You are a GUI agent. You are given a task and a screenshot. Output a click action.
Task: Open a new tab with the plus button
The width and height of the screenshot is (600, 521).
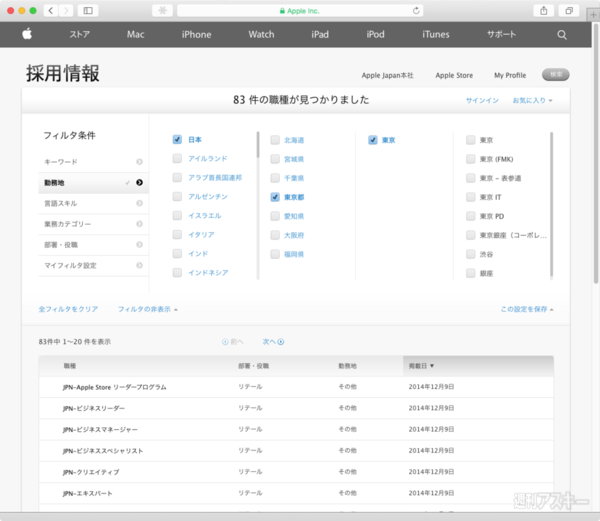tap(593, 15)
